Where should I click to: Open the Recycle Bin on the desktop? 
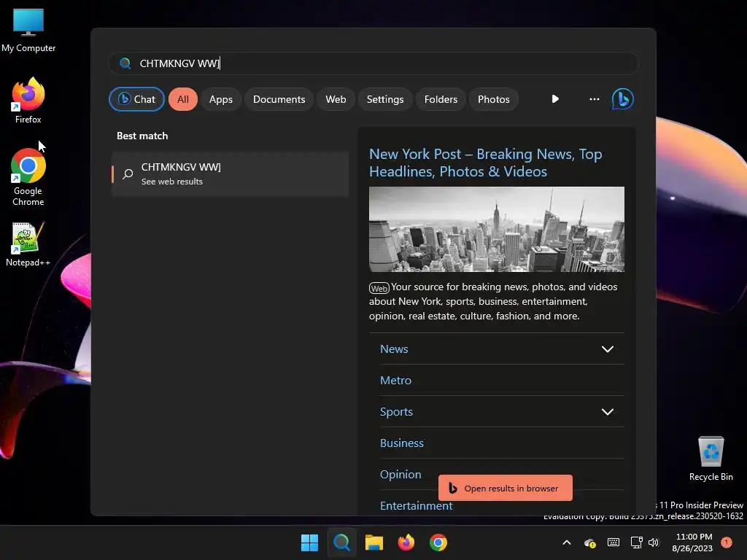tap(711, 458)
